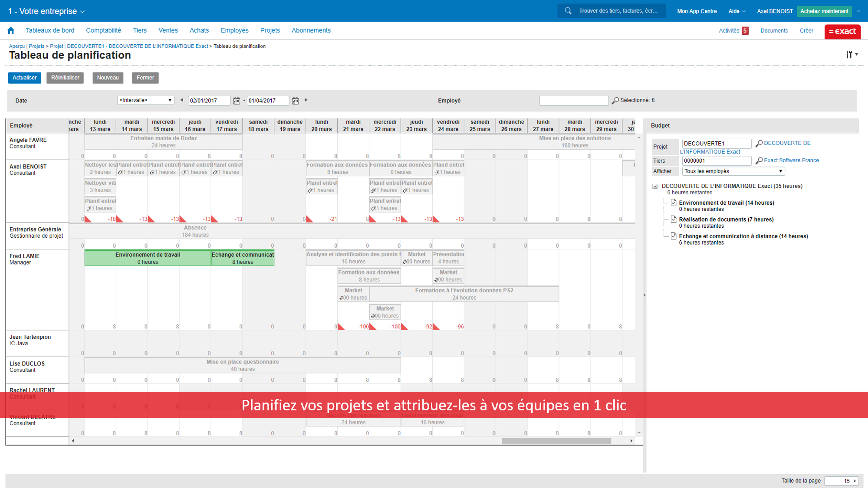The image size is (868, 488).
Task: Select Echange et communication document icon
Action: pos(674,236)
